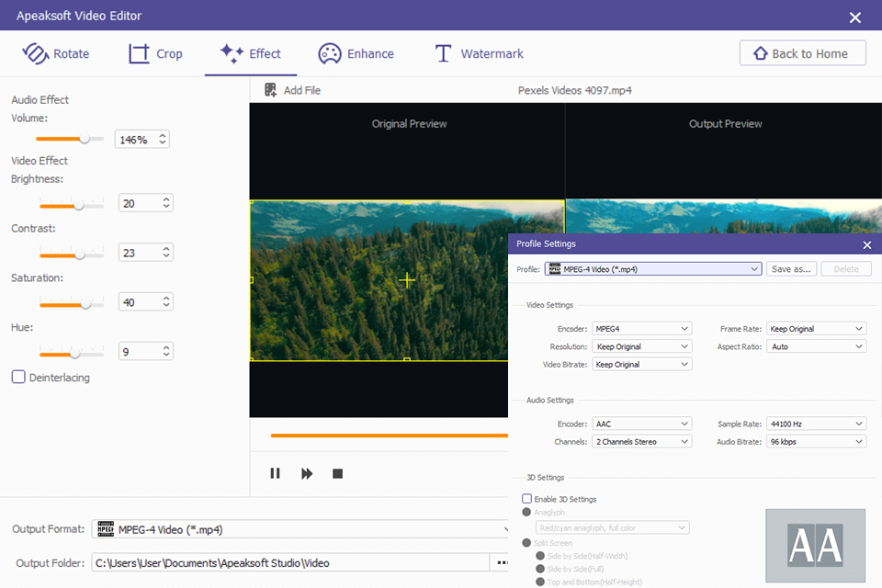
Task: Adjust the Volume slider
Action: 70,139
